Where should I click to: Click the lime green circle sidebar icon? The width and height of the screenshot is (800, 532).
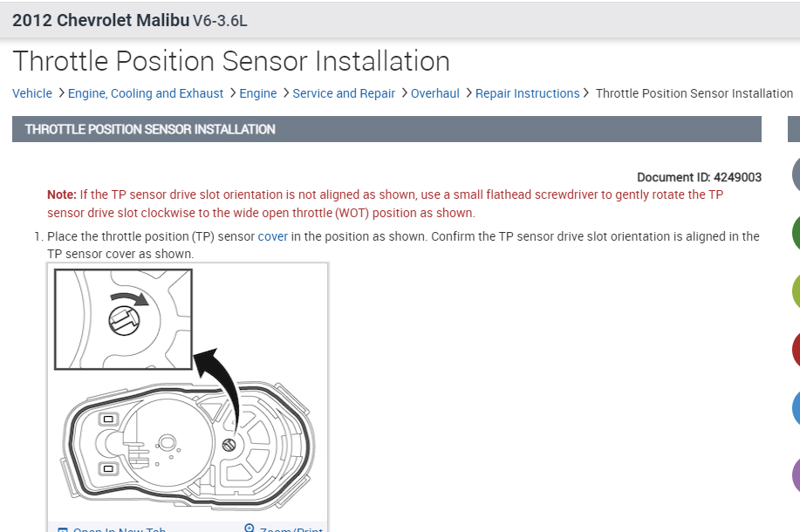795,291
